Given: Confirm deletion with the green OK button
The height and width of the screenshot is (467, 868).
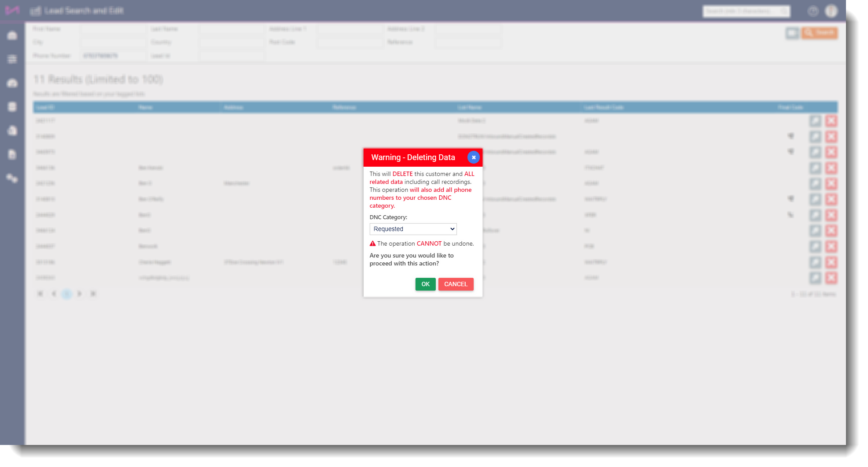Looking at the screenshot, I should (x=425, y=284).
